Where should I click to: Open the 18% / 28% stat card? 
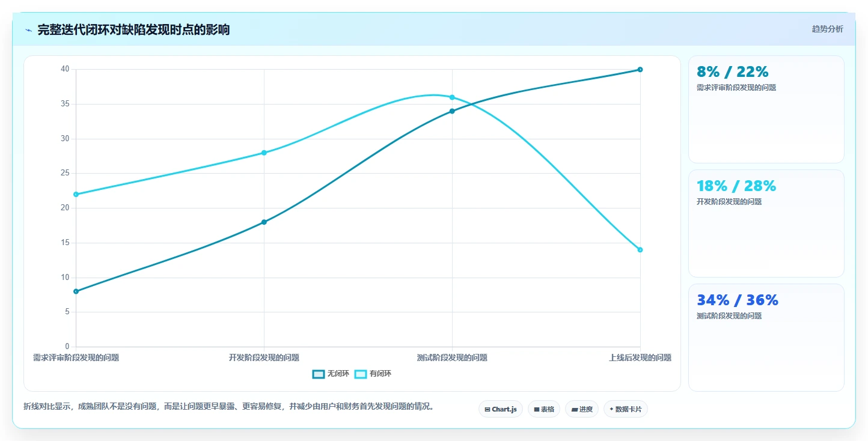tap(766, 224)
